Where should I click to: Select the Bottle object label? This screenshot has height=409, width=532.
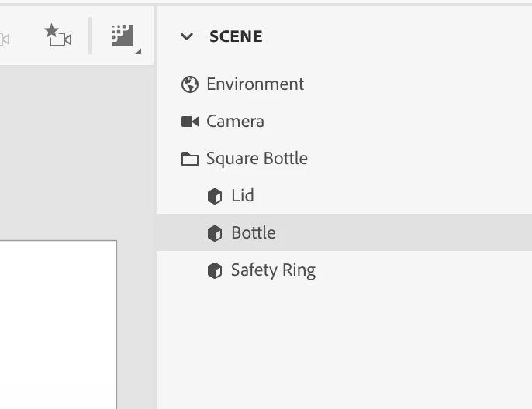[253, 233]
